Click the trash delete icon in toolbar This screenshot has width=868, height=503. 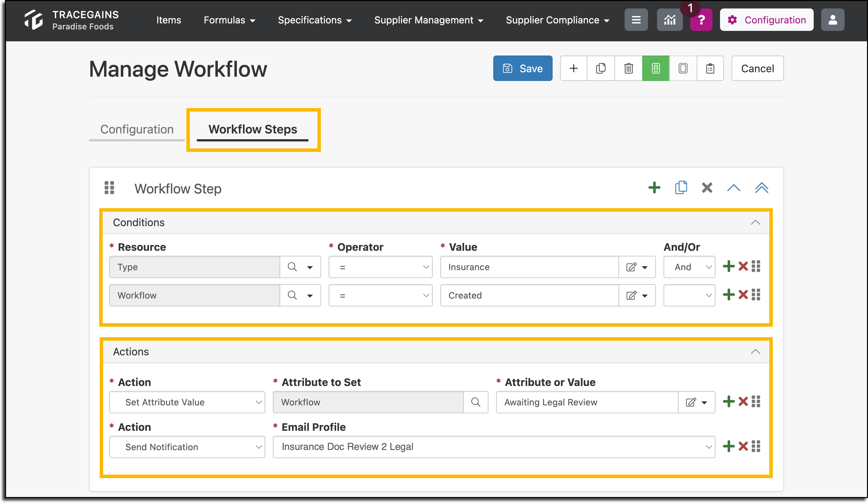pyautogui.click(x=628, y=68)
